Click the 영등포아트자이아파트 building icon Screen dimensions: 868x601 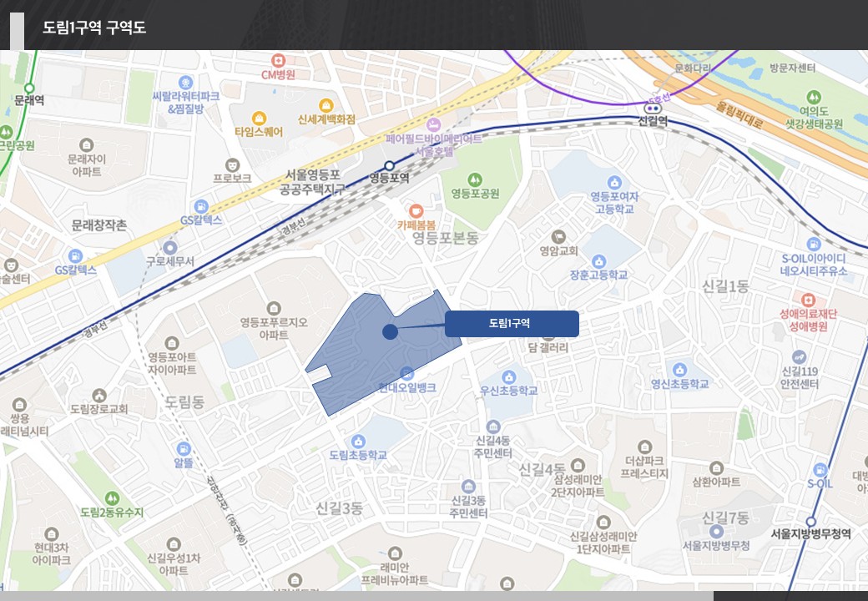tap(172, 343)
